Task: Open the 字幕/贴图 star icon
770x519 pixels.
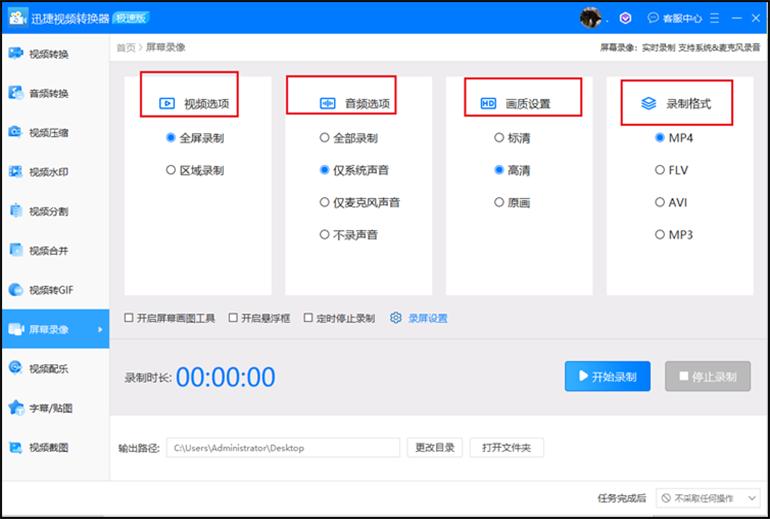Action: pos(16,408)
